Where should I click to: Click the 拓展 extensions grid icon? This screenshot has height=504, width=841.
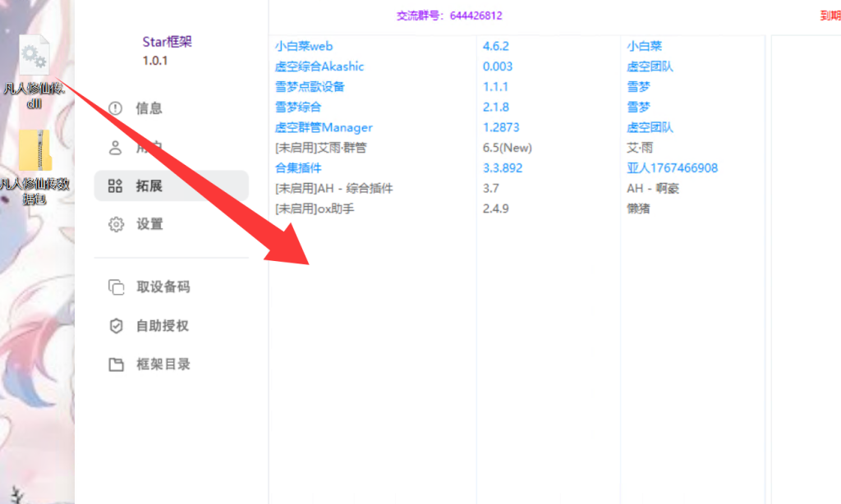pos(116,186)
